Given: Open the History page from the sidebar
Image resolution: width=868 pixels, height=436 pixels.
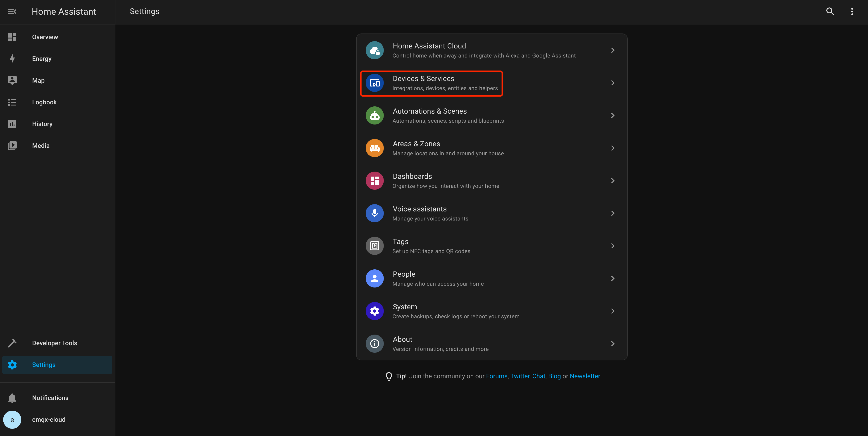Looking at the screenshot, I should click(42, 124).
